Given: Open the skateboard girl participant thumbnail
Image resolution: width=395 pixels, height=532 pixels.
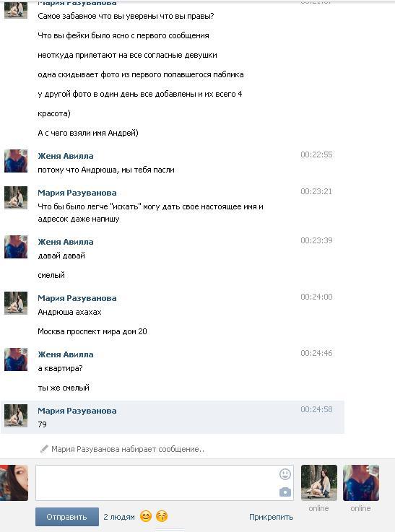Looking at the screenshot, I should (319, 483).
